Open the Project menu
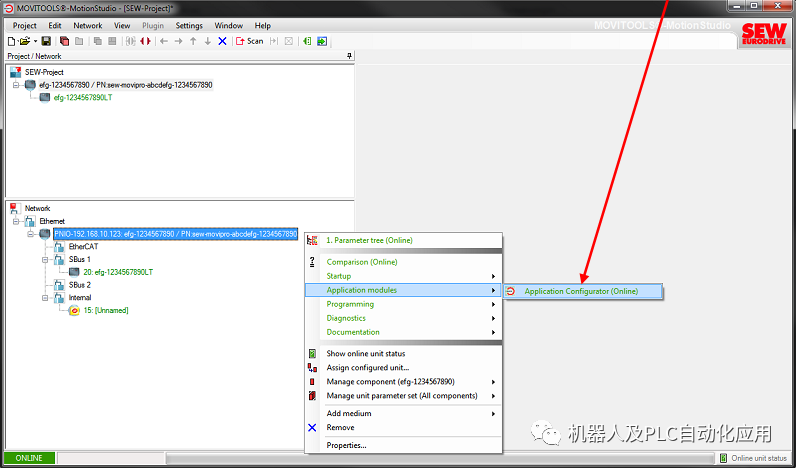Viewport: 798px width, 468px height. point(24,25)
